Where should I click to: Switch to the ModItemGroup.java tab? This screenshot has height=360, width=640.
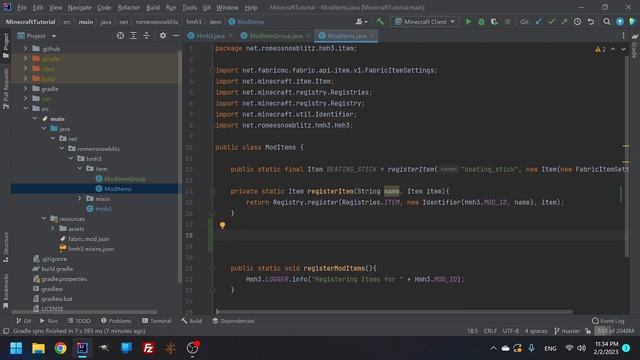tap(276, 36)
